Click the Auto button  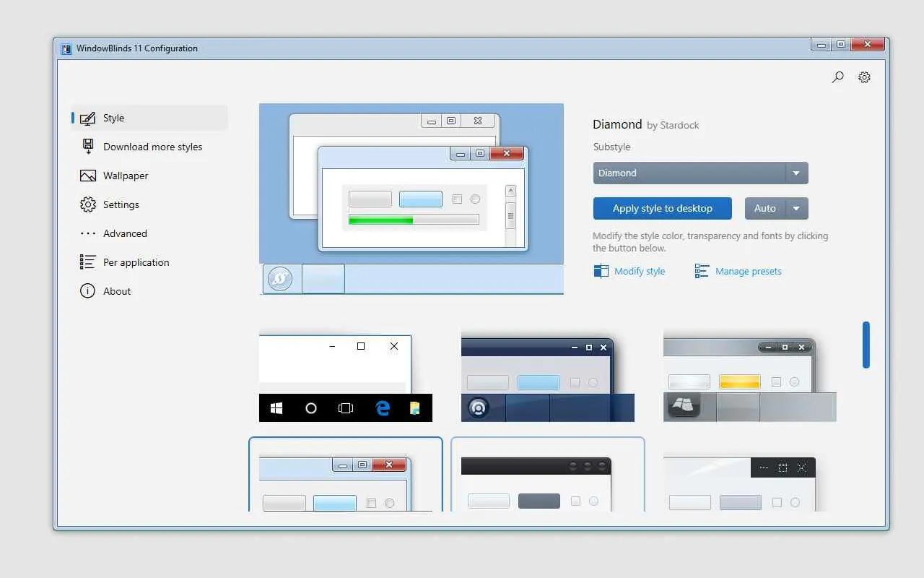(x=765, y=208)
